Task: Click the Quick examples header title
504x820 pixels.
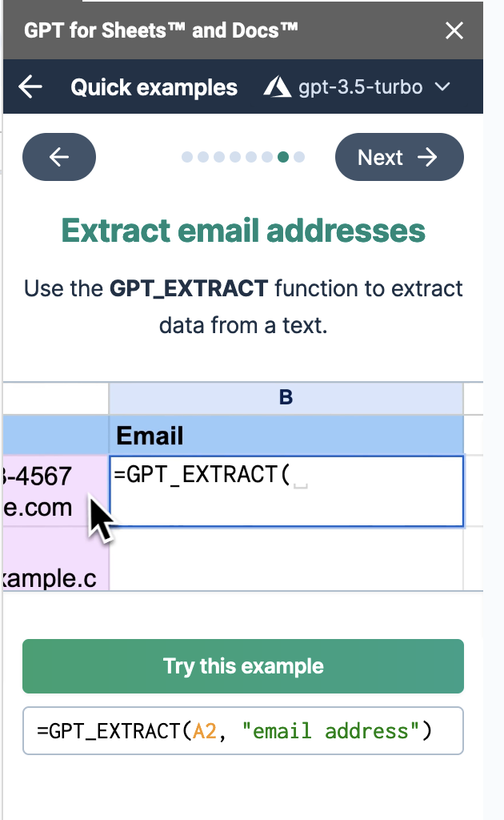Action: pyautogui.click(x=154, y=87)
